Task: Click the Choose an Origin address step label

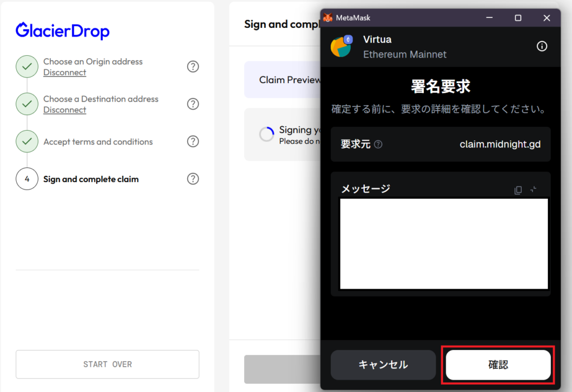Action: click(x=93, y=61)
